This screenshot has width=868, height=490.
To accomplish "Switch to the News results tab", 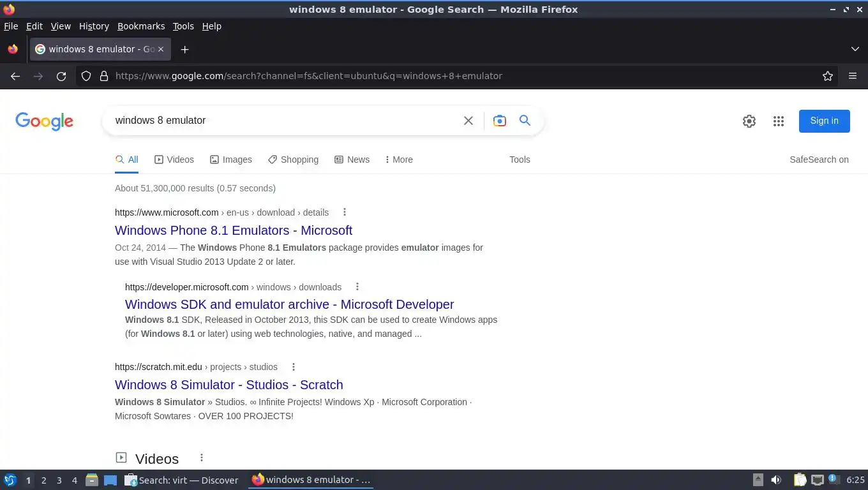I will [352, 160].
